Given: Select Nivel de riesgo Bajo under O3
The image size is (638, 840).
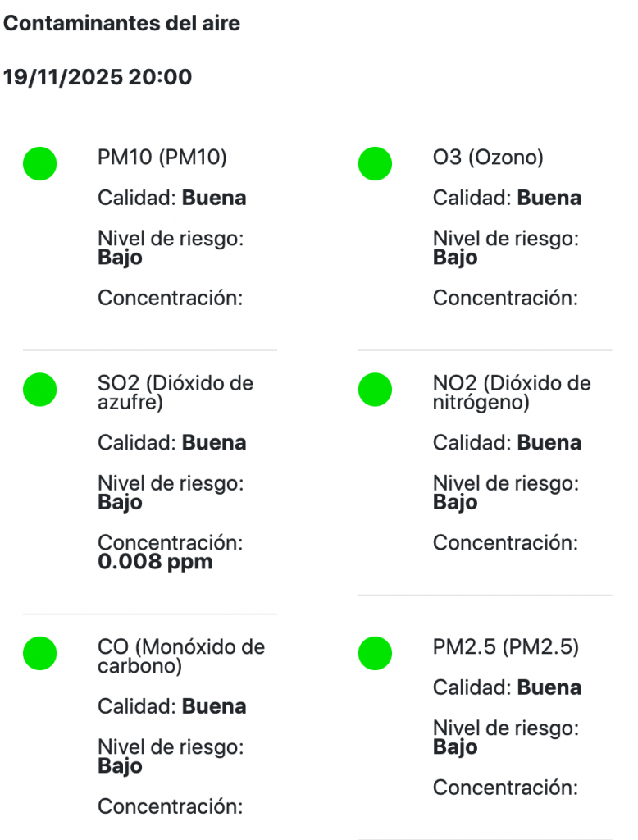Looking at the screenshot, I should (x=505, y=248).
